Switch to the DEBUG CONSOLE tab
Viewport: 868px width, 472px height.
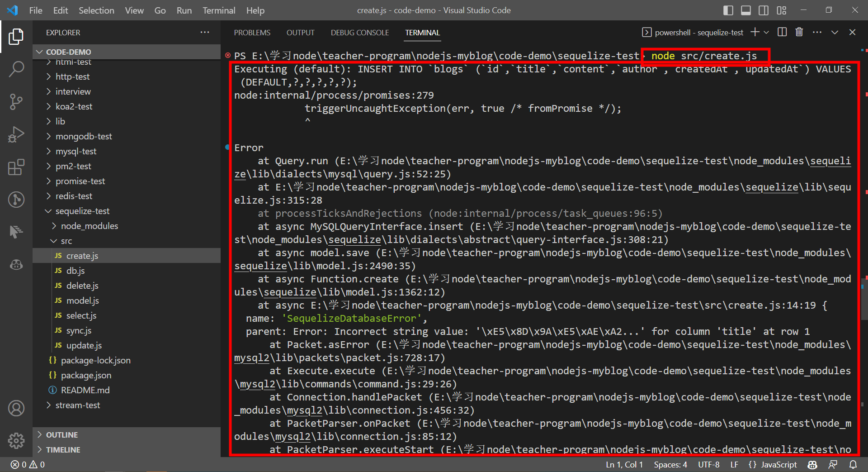pos(360,33)
